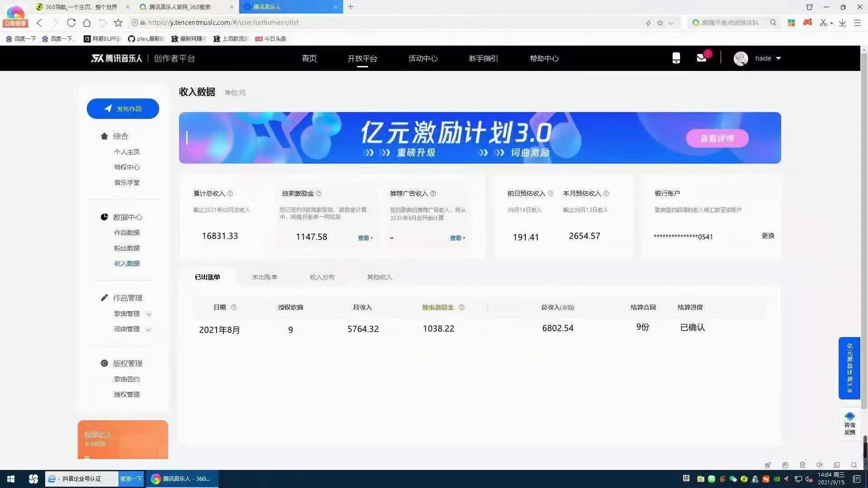Click 查看 link under 独家激励金
This screenshot has height=488, width=868.
(x=365, y=238)
